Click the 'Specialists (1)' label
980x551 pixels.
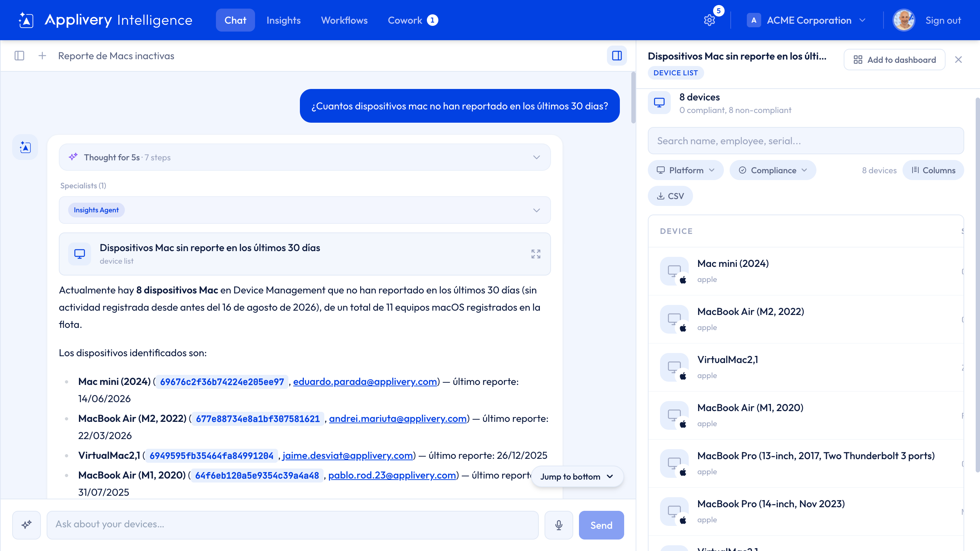tap(83, 186)
